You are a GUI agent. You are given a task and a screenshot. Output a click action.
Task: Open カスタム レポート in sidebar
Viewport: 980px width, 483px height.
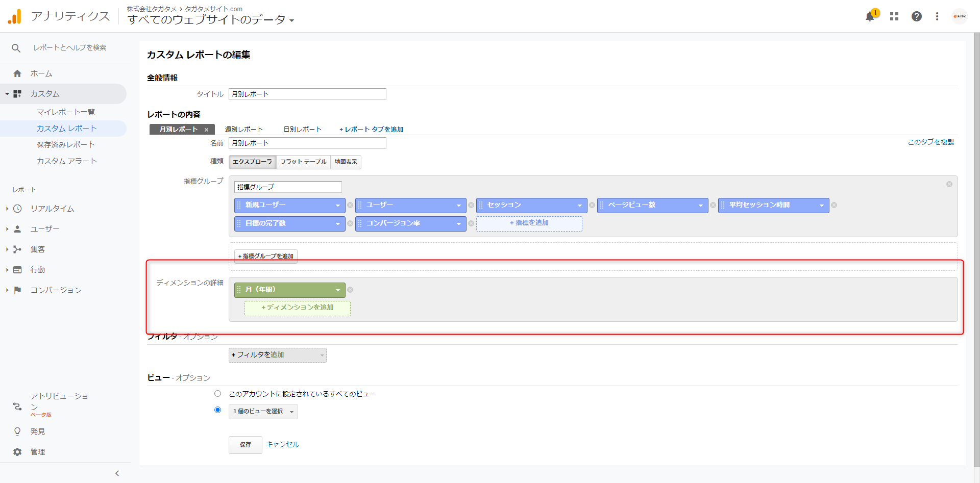tap(67, 129)
